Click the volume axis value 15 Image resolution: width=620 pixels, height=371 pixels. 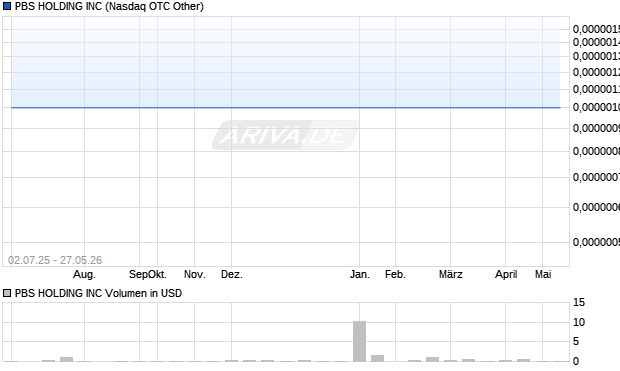(578, 303)
